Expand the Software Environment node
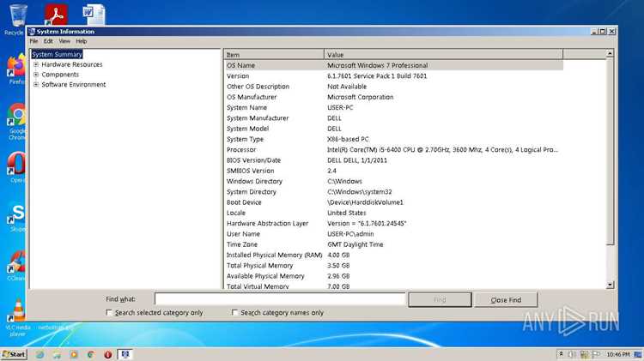This screenshot has height=361, width=644. [36, 85]
